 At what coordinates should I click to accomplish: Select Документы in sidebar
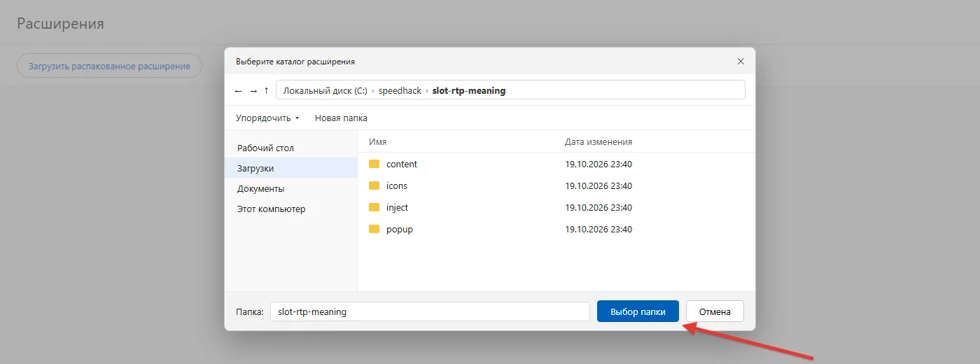pos(290,189)
